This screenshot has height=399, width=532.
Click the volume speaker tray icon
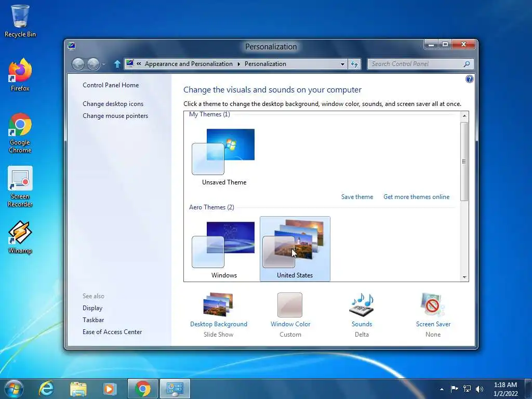(480, 389)
